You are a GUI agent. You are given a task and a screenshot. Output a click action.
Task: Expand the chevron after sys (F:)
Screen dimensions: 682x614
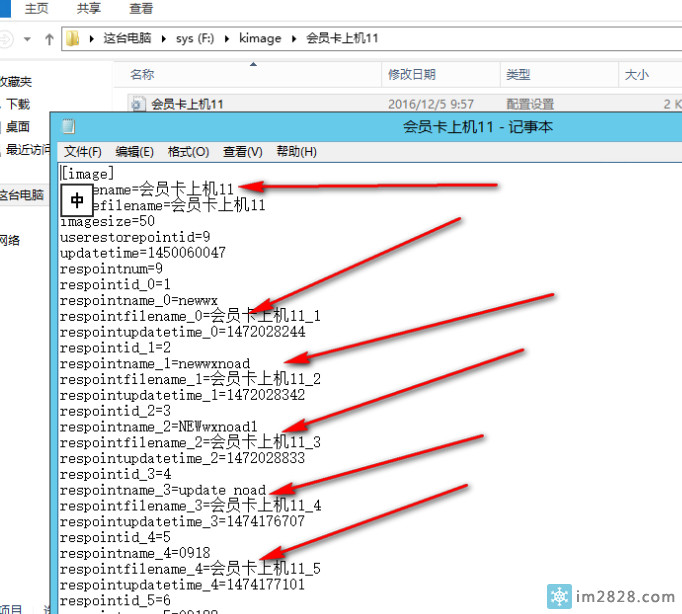click(227, 39)
